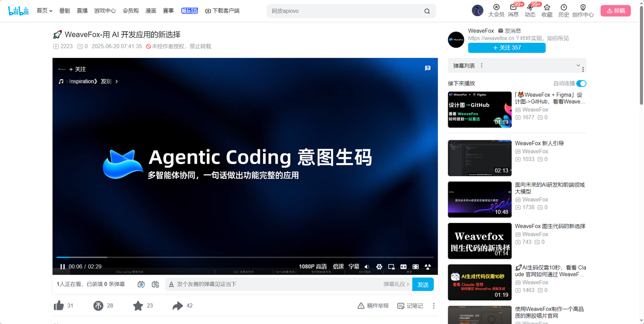This screenshot has height=324, width=644.
Task: Click the star favorite icon
Action: 138,305
